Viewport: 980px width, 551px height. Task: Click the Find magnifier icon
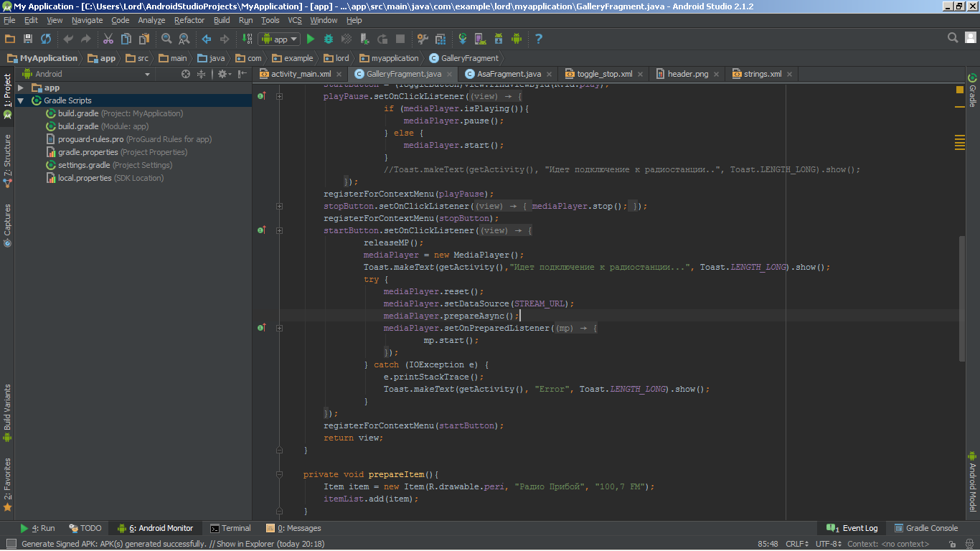click(x=166, y=39)
